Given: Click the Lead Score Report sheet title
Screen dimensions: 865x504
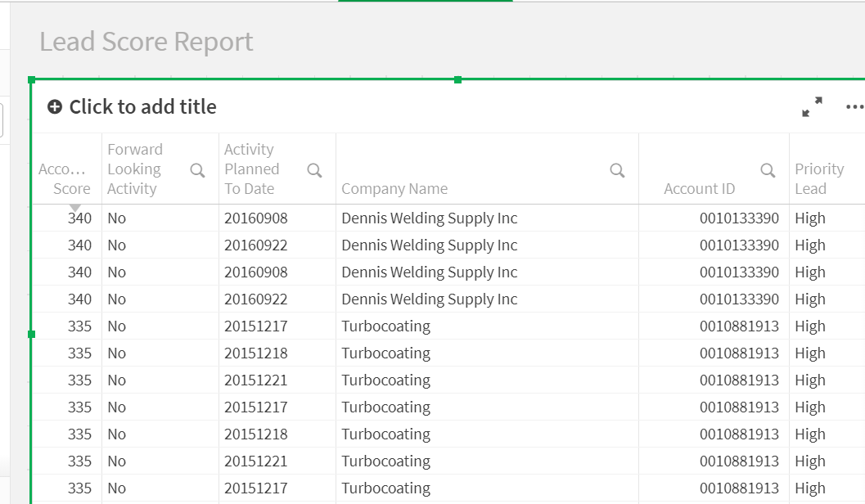Looking at the screenshot, I should [146, 42].
